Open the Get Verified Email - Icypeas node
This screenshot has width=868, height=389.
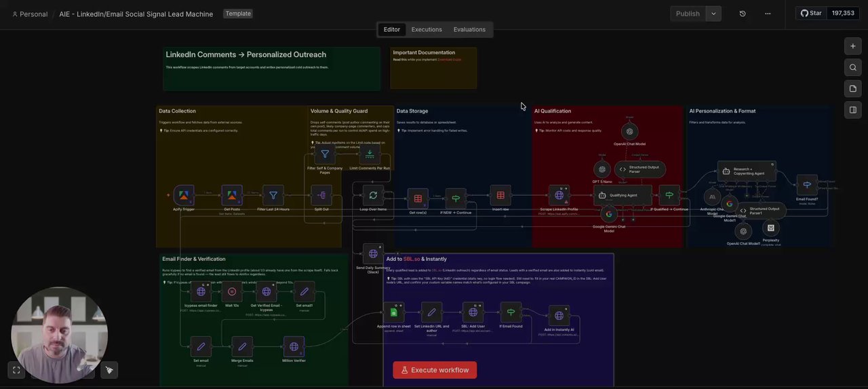[267, 291]
